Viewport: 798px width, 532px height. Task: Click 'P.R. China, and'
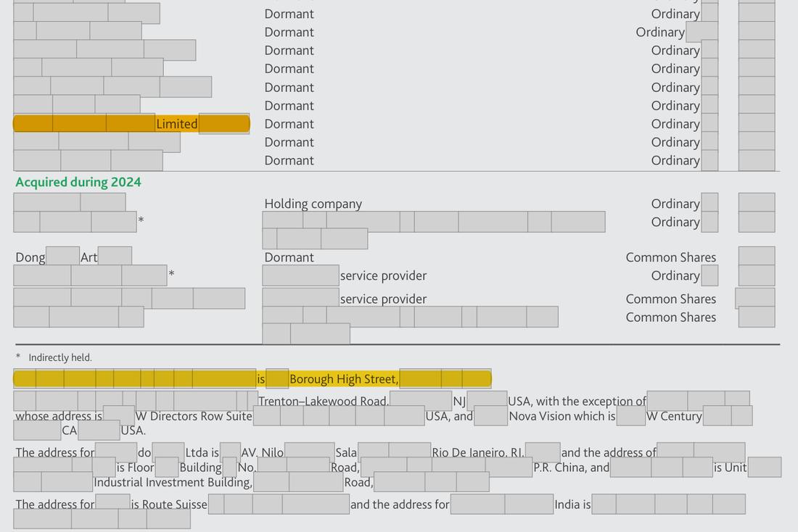(571, 467)
